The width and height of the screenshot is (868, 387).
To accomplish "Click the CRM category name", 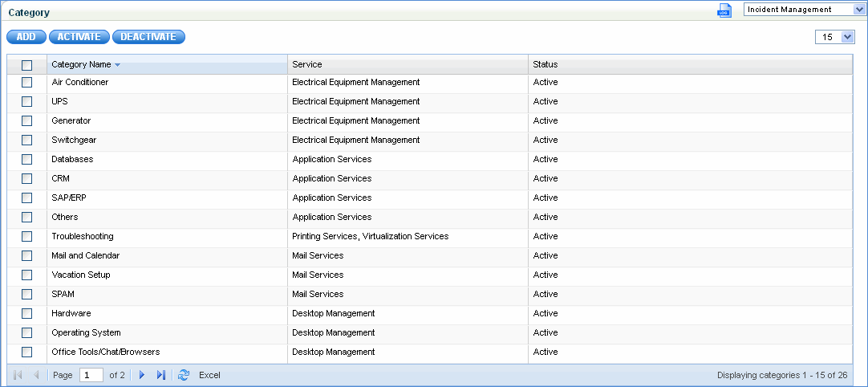I will (60, 178).
